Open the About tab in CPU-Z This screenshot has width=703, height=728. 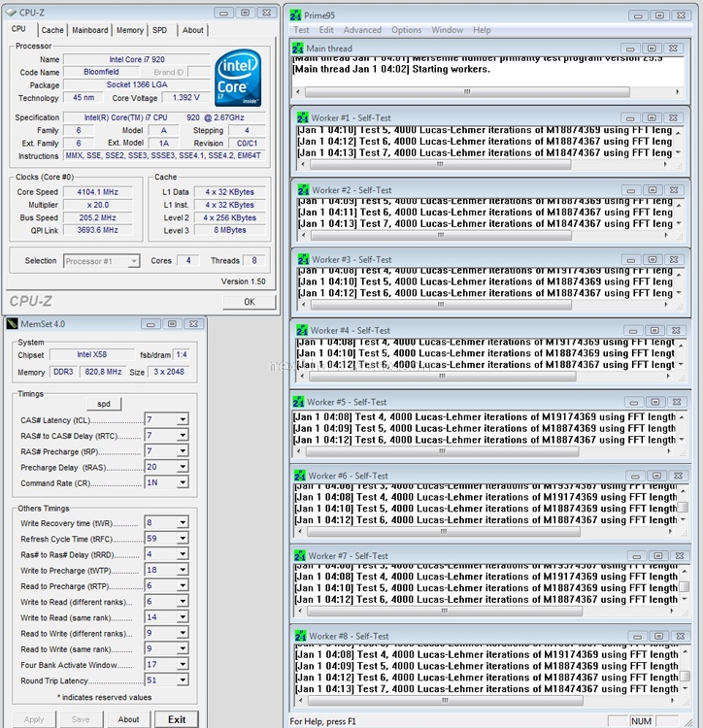coord(192,30)
